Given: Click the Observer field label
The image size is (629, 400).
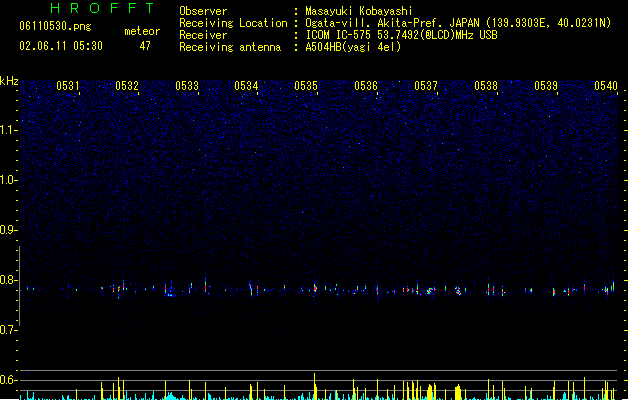Looking at the screenshot, I should (x=203, y=11).
